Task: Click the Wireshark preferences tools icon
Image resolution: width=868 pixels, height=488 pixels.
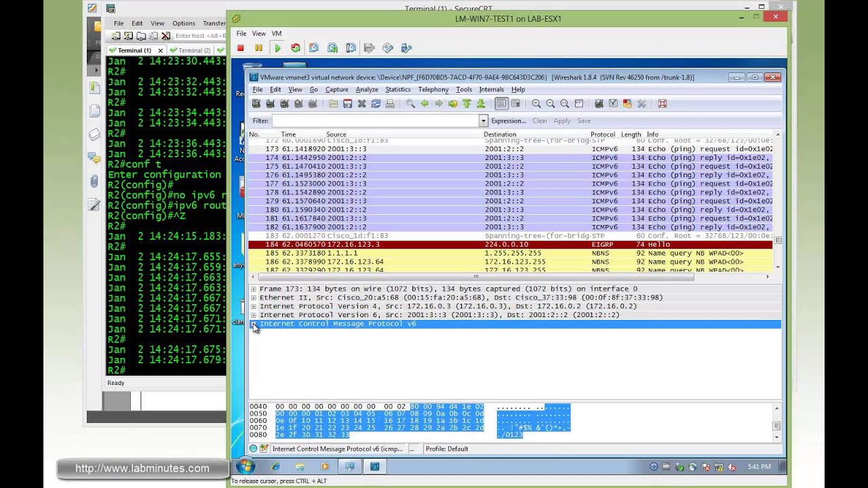Action: coord(642,104)
